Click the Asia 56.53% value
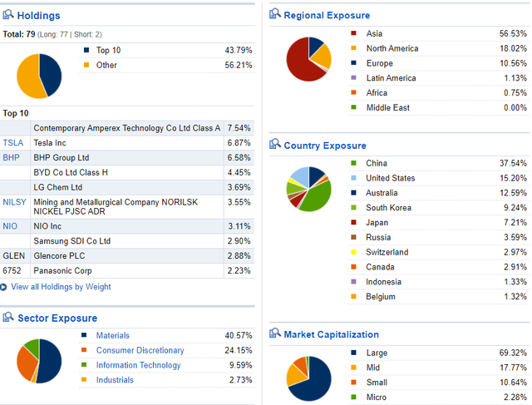 513,33
